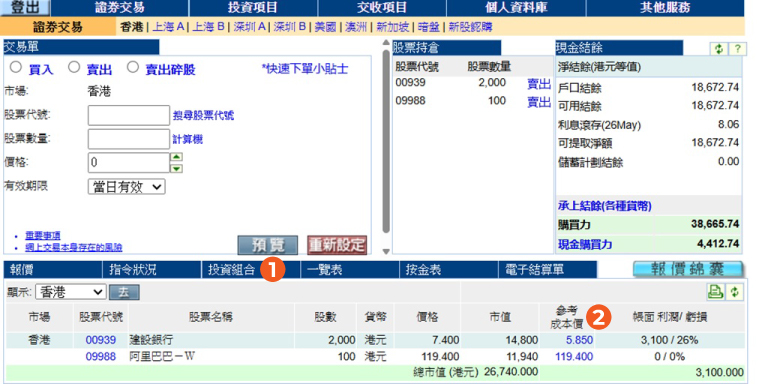Focus the 股票數量 input field
Image resolution: width=759 pixels, height=384 pixels.
pos(129,139)
